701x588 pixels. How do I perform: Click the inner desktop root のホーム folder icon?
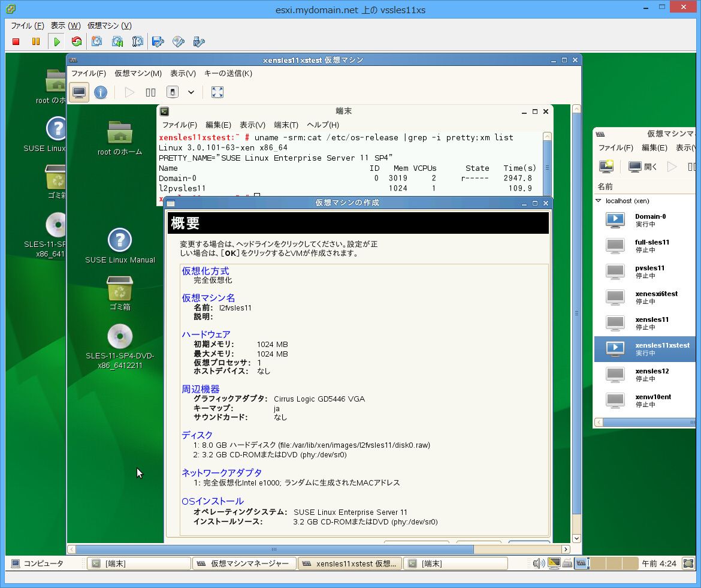[x=120, y=132]
